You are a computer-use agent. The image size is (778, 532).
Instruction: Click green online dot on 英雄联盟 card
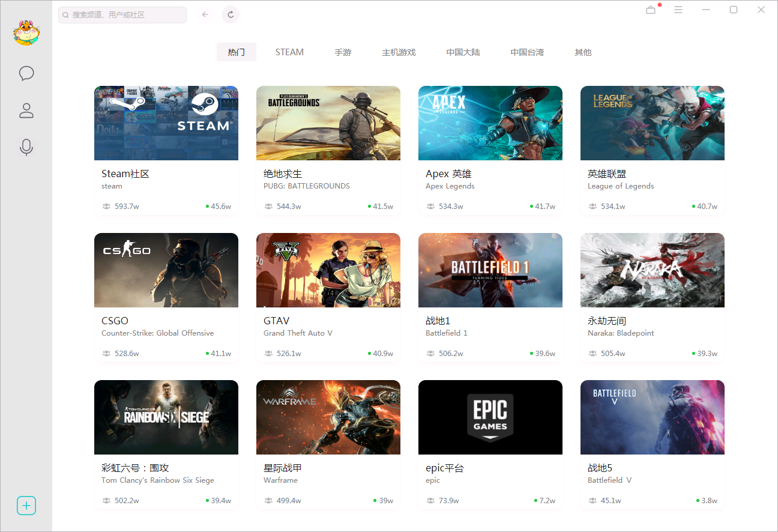point(694,206)
